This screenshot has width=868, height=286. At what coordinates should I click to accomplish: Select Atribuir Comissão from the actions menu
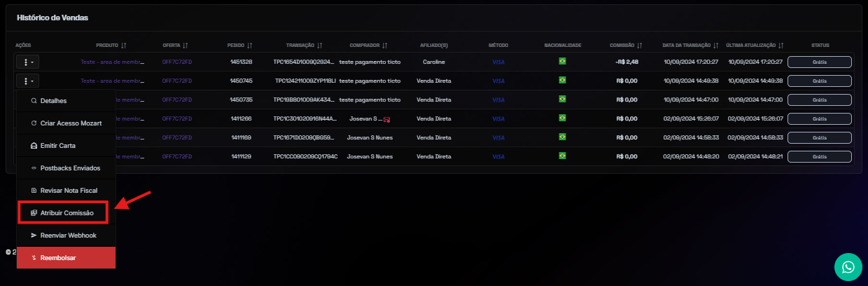[66, 212]
